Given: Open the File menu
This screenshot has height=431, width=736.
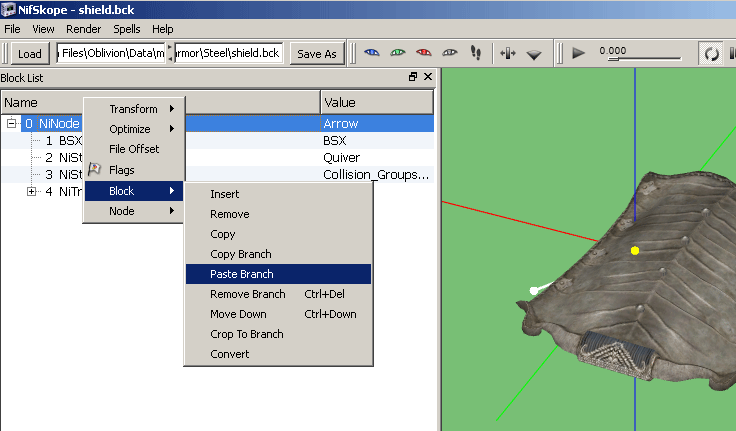Looking at the screenshot, I should pos(12,29).
